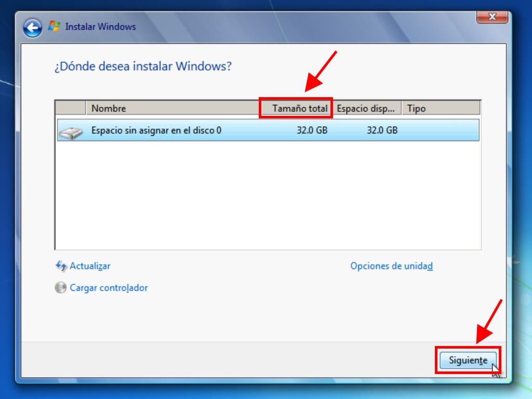
Task: Sort the list by the Nombre column header
Action: (x=171, y=109)
